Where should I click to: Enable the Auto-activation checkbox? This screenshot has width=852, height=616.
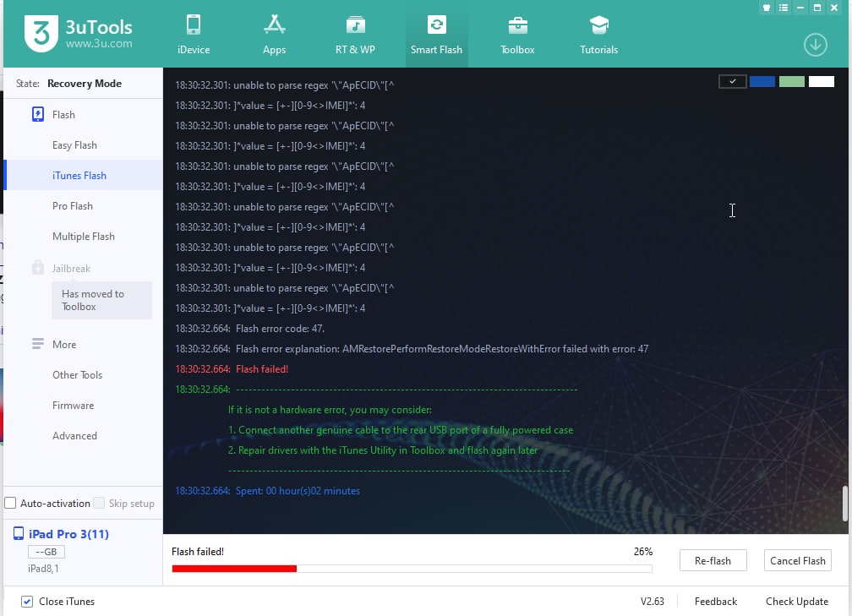coord(10,503)
